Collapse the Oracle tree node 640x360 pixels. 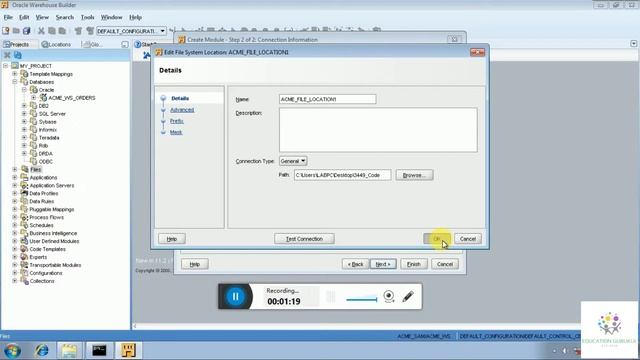(24, 89)
